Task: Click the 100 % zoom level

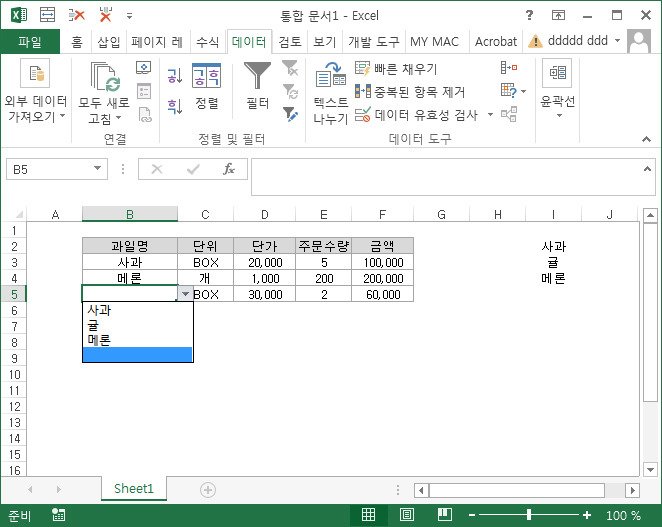Action: tap(623, 515)
